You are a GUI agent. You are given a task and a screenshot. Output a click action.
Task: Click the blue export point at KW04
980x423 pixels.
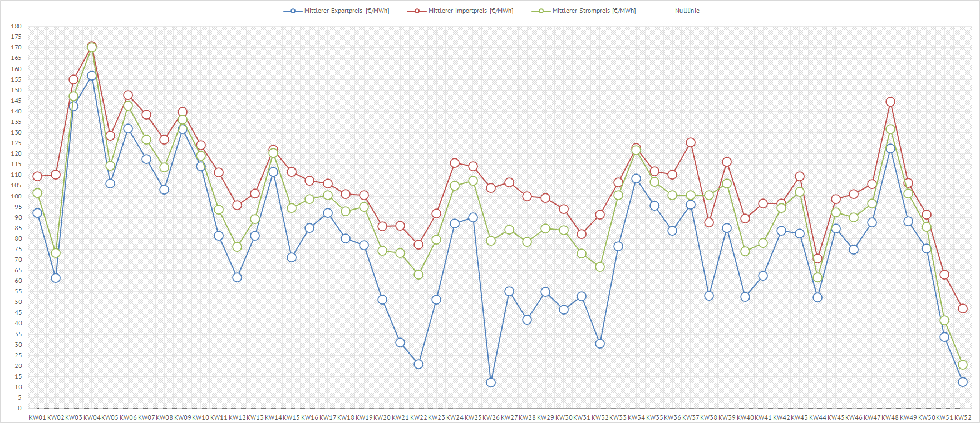(92, 76)
